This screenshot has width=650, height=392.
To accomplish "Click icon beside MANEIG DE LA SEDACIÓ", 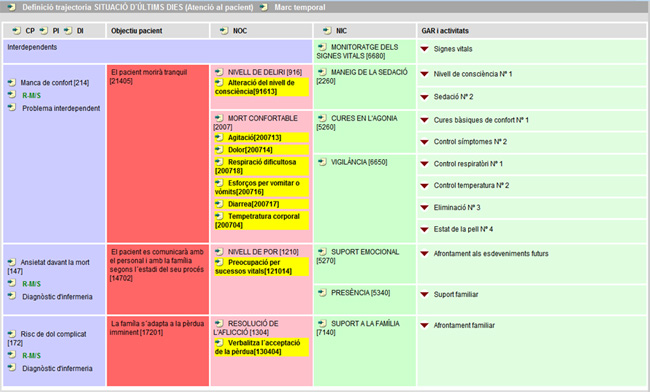I will [322, 72].
